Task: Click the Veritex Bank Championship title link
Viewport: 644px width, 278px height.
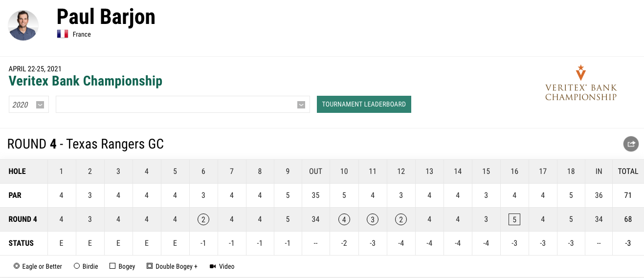Action: [86, 81]
